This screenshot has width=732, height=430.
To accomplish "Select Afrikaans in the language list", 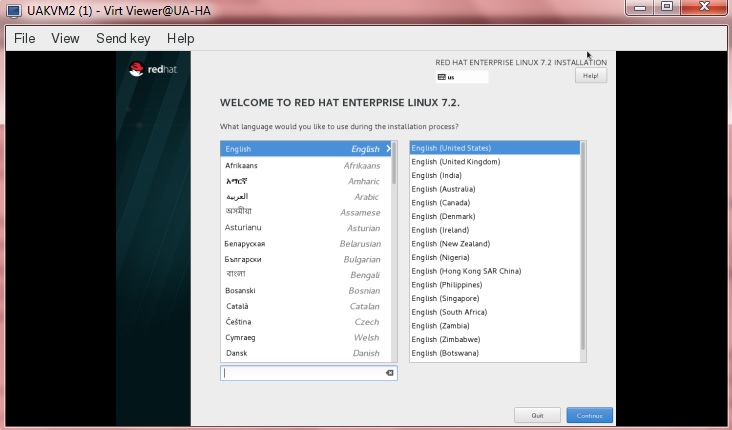I will click(306, 165).
